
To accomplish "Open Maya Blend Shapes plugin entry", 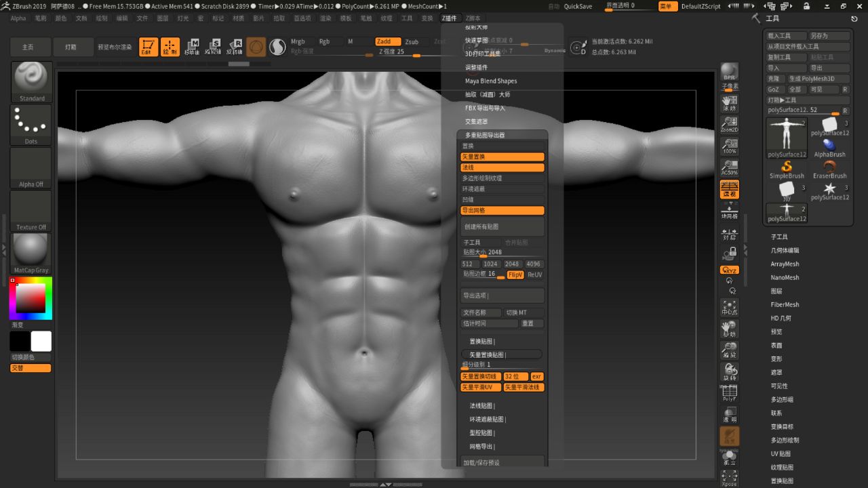I will coord(491,81).
